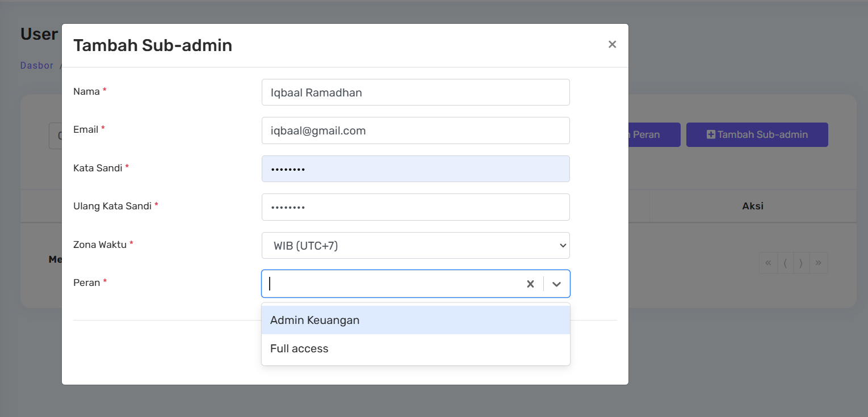
Task: Focus the Ulang Kata Sandi field
Action: (416, 207)
